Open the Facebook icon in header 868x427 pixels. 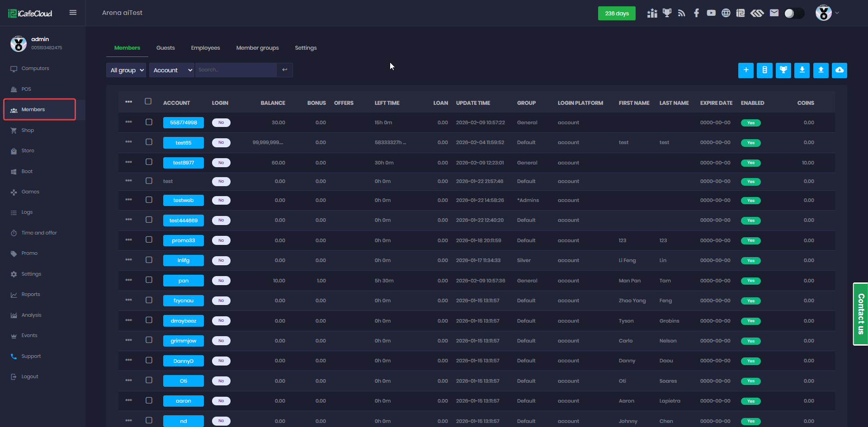coord(696,13)
